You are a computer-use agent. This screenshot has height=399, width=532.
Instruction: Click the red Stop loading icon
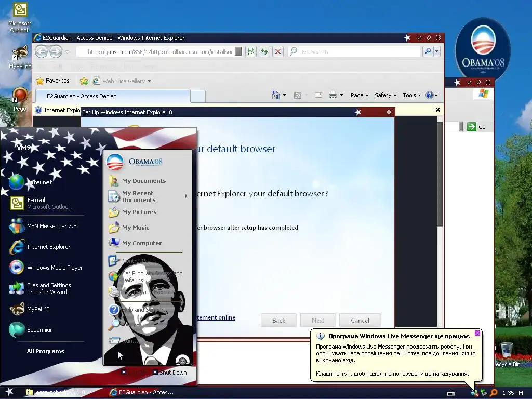pos(278,51)
